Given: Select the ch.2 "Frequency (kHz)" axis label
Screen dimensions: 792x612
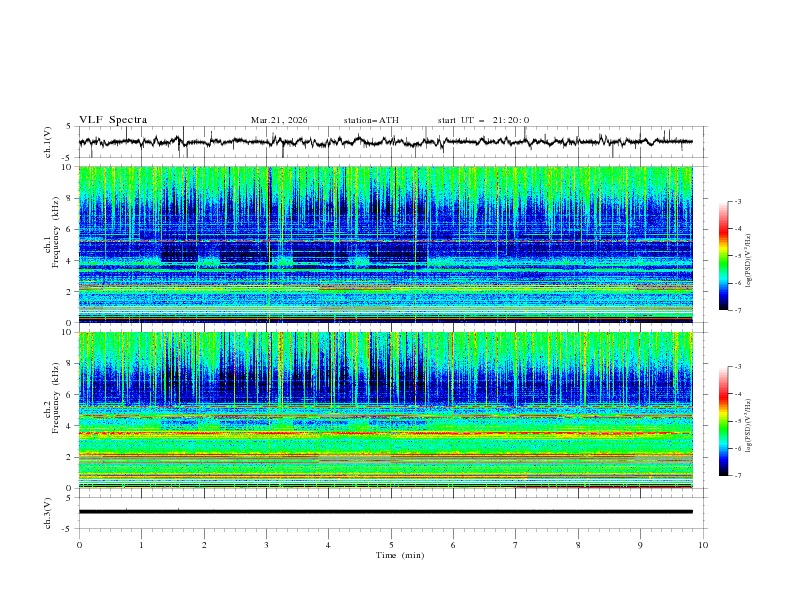Looking at the screenshot, I should tap(56, 397).
